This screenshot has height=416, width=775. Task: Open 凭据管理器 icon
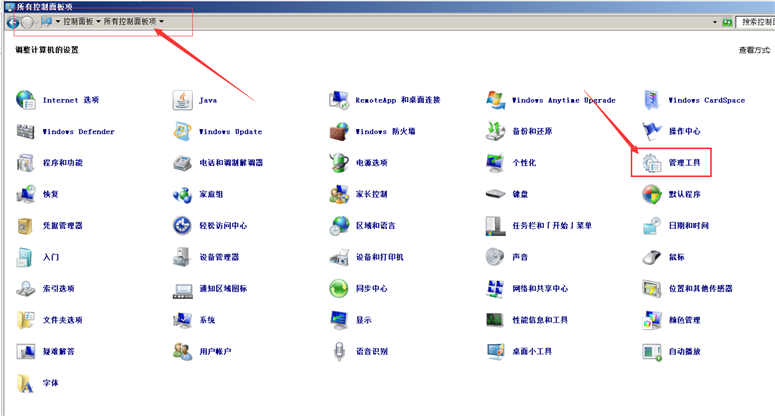point(26,226)
